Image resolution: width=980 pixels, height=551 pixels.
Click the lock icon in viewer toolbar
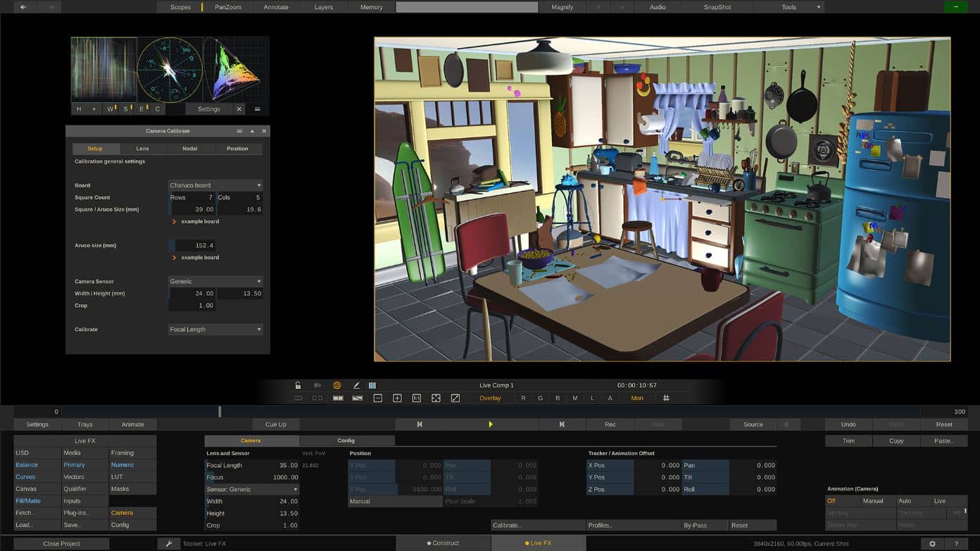point(298,385)
